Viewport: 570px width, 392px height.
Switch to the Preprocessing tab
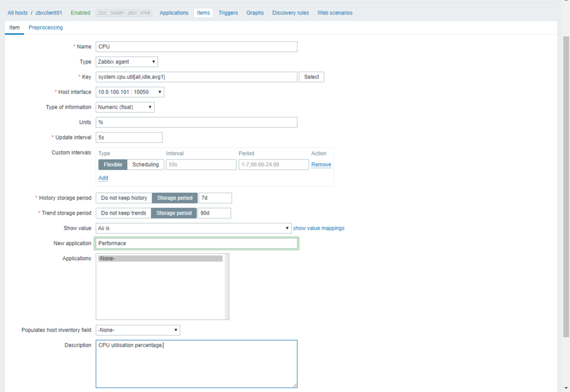[x=46, y=27]
